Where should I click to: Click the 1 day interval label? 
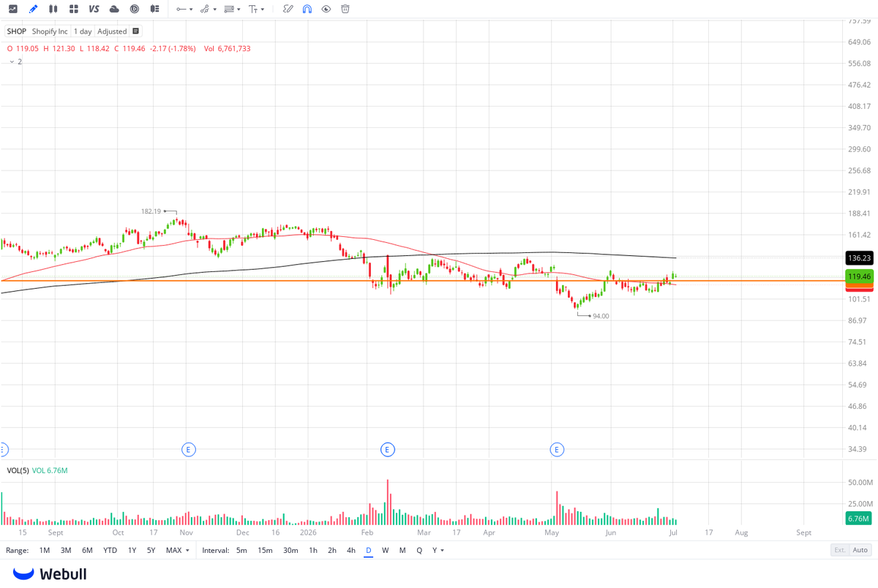coord(83,31)
